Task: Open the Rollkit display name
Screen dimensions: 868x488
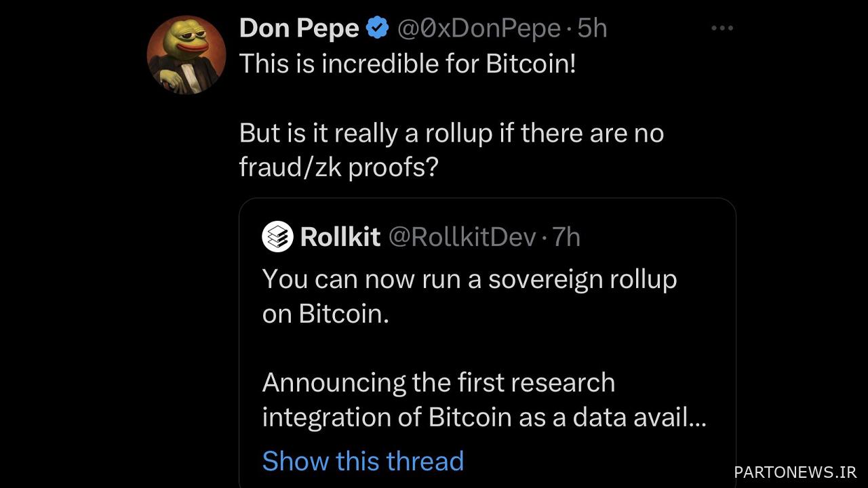Action: [x=340, y=237]
